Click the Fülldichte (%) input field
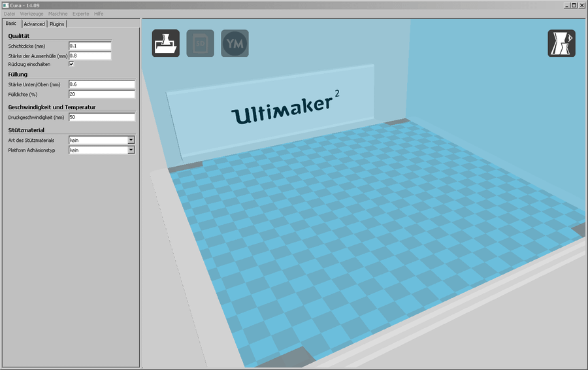Screen dimensions: 588x370 (x=102, y=94)
